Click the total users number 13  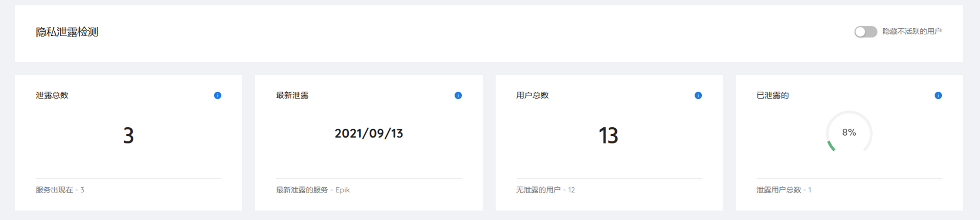[608, 135]
